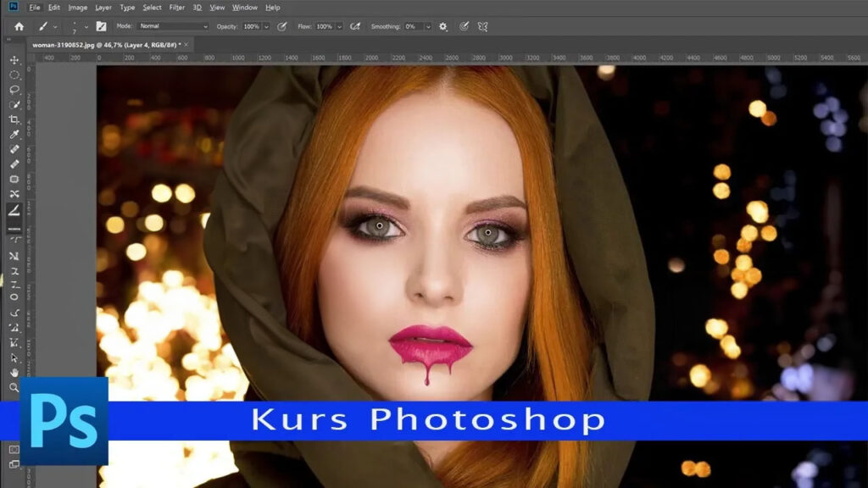Screen dimensions: 868x488
Task: Open the Layer menu
Action: tap(103, 8)
